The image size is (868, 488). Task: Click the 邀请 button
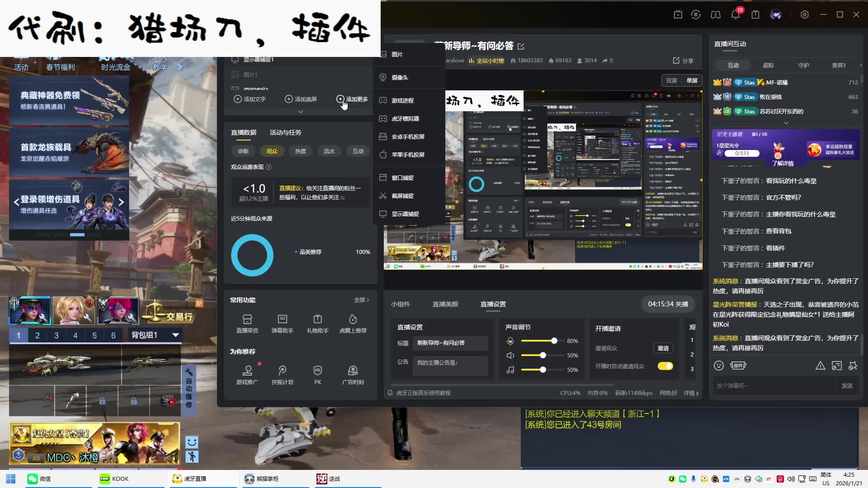(x=663, y=348)
